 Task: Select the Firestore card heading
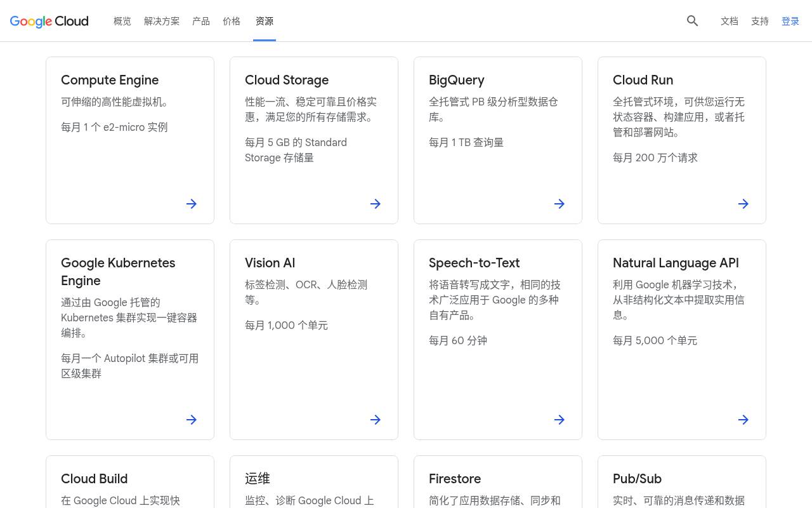click(455, 479)
